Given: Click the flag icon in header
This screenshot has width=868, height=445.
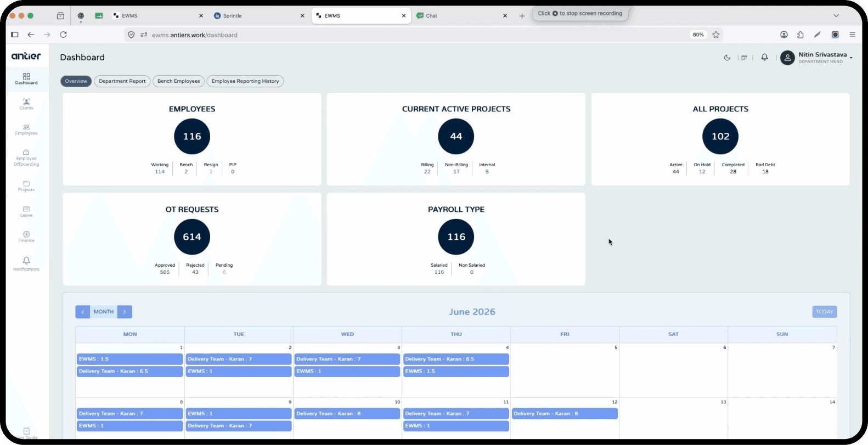Looking at the screenshot, I should pyautogui.click(x=745, y=58).
